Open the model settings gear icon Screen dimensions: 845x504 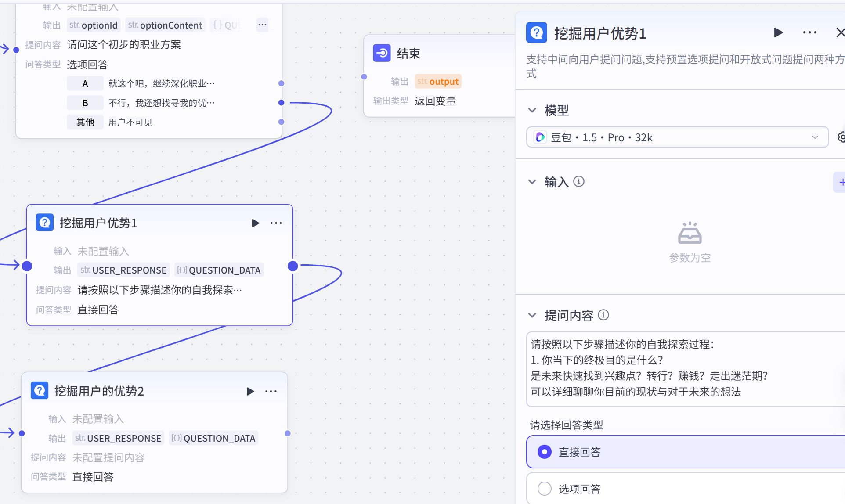point(841,137)
